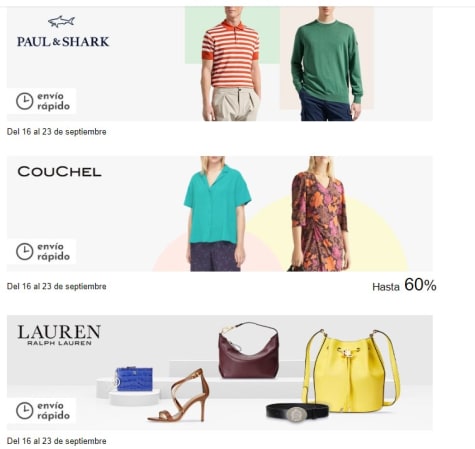Select the black belt with silver buckle
475x449 pixels.
(x=297, y=412)
